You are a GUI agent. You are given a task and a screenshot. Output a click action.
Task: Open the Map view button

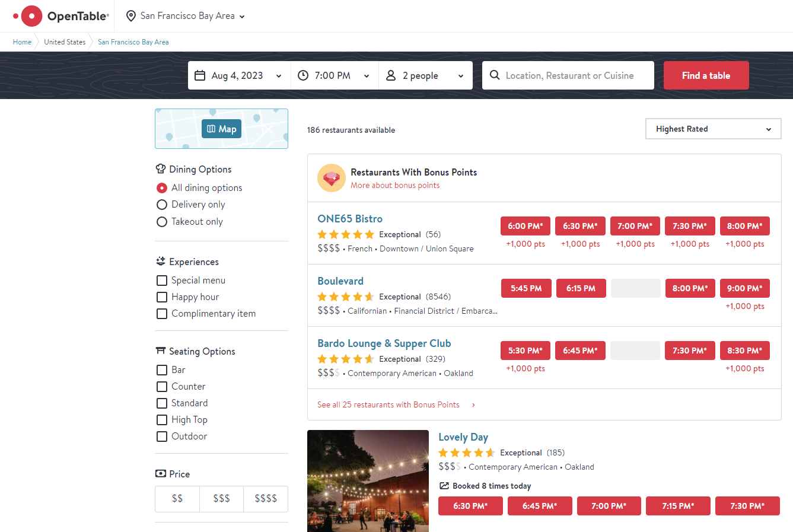(x=221, y=129)
